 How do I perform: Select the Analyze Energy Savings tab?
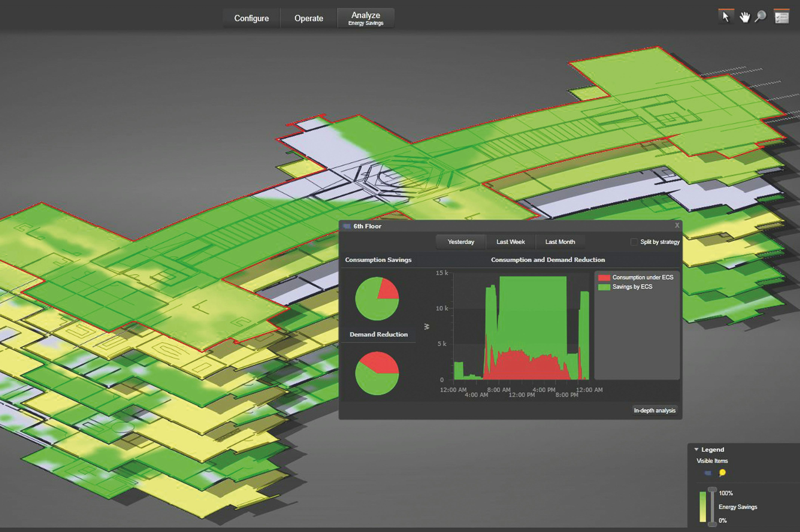365,18
